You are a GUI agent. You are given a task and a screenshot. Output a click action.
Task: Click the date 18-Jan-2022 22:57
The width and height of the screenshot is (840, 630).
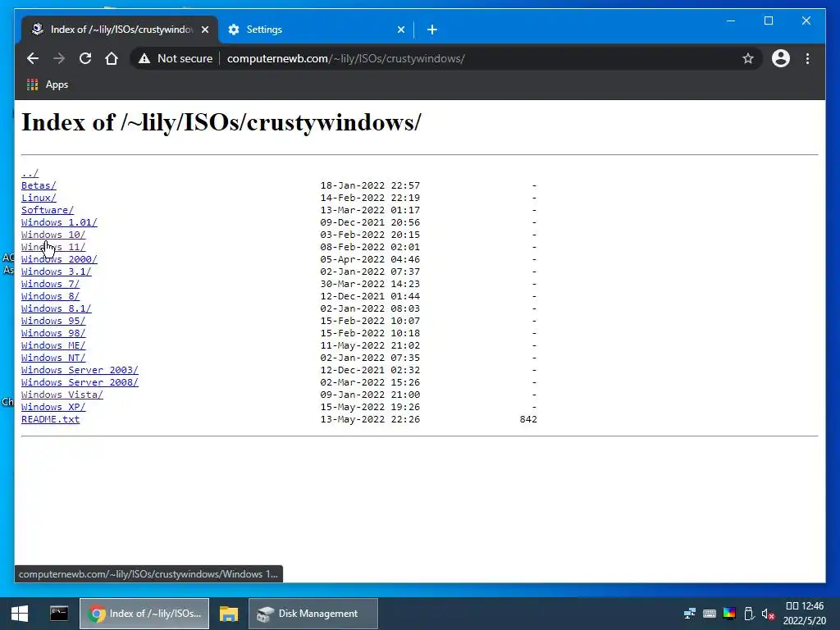[370, 185]
